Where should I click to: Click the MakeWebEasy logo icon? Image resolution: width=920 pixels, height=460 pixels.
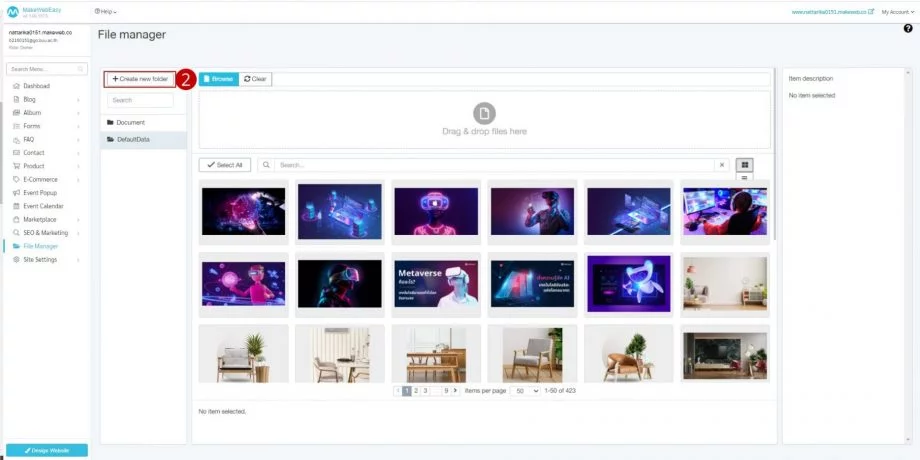[12, 12]
